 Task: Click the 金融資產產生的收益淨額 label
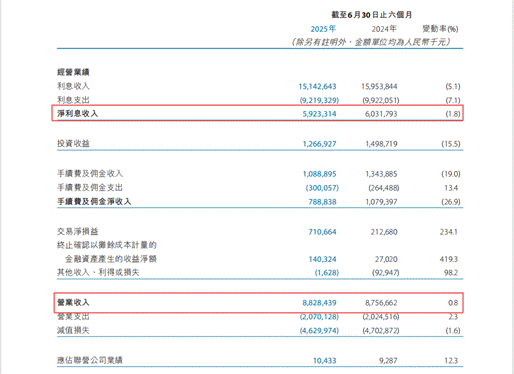(x=111, y=259)
